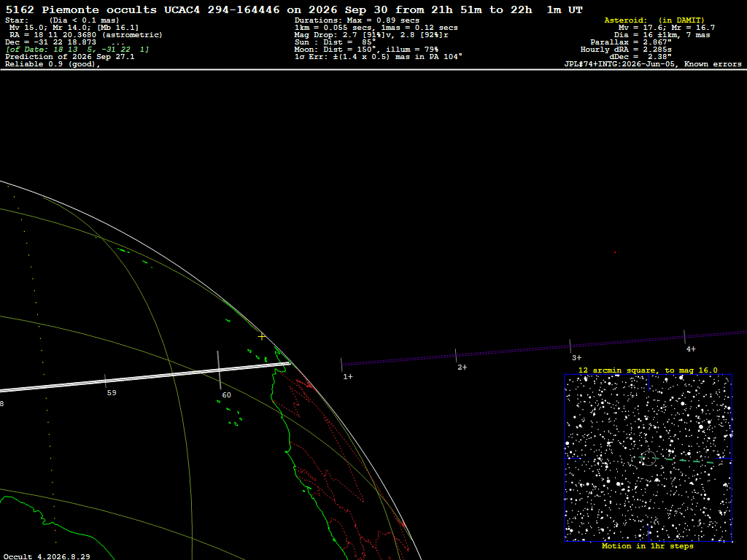Click the green 'of Date' coordinates line

pos(77,50)
